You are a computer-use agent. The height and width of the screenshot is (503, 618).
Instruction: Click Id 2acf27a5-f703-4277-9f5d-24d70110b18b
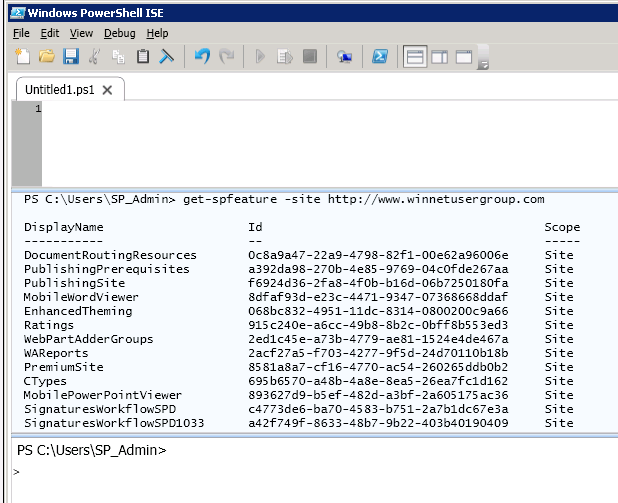[378, 354]
